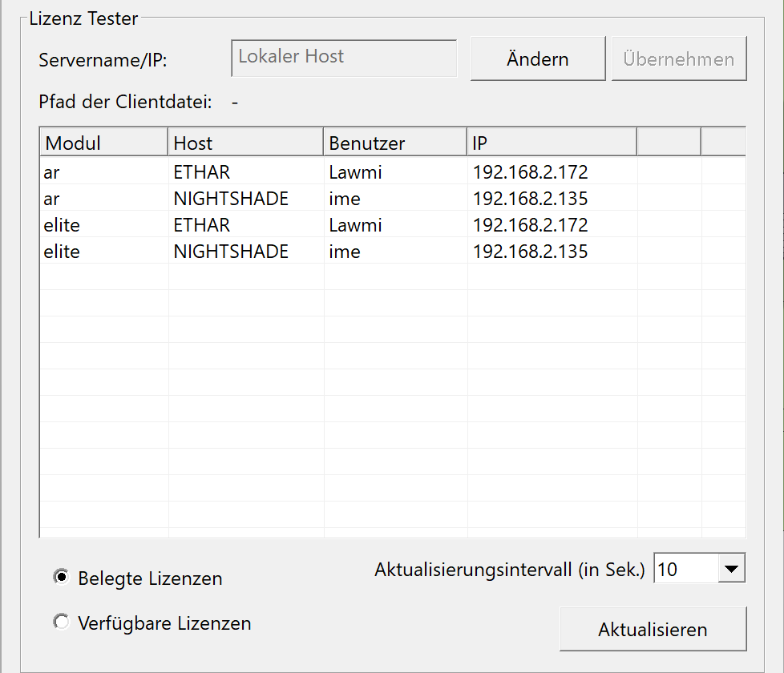Sort by the Benutzer column header

coord(395,143)
